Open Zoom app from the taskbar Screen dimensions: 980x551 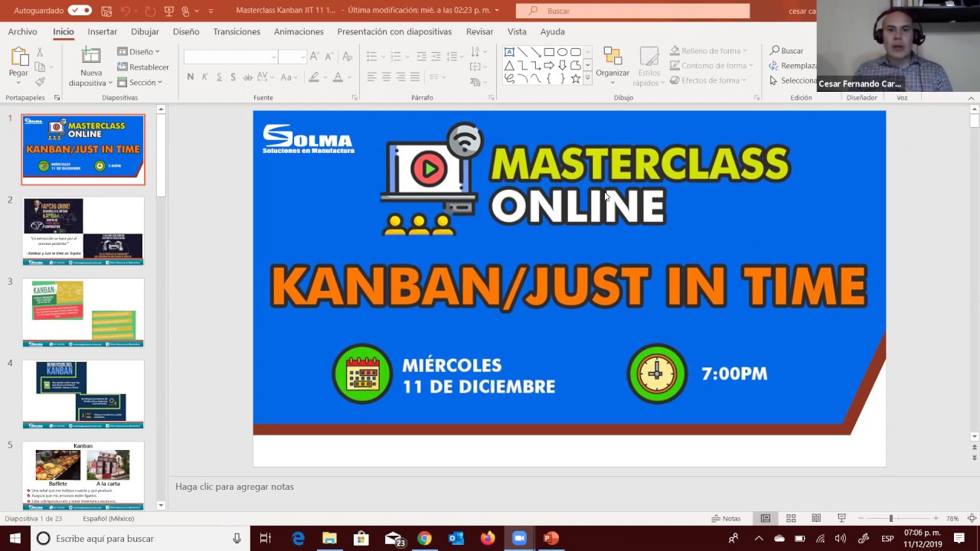click(519, 538)
